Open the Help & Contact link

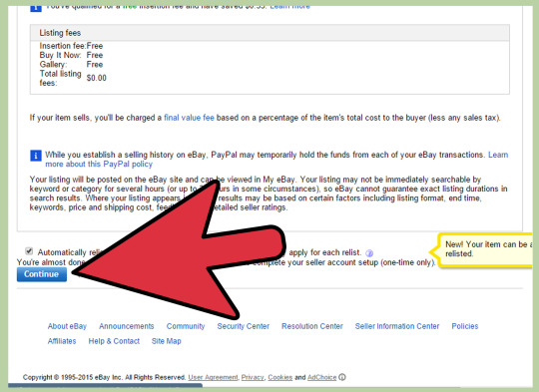point(114,341)
